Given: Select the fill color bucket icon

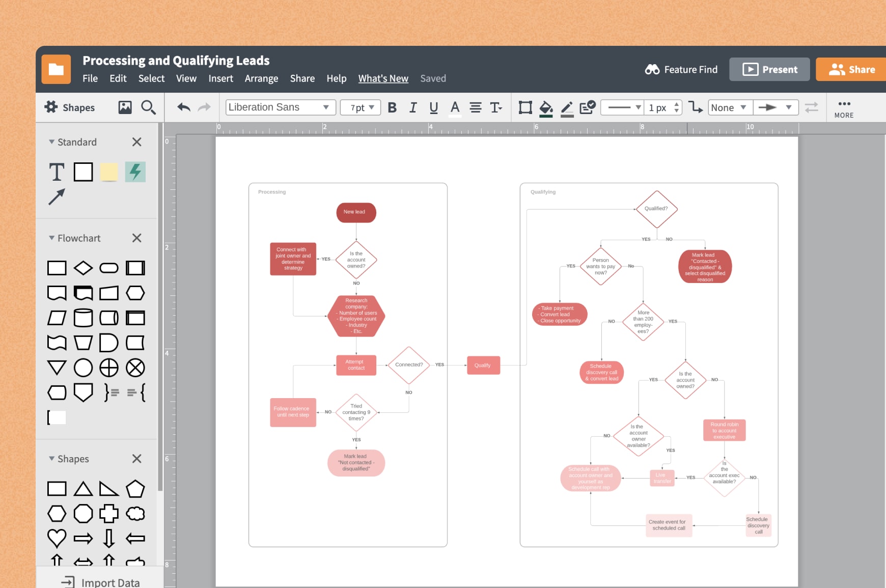Looking at the screenshot, I should tap(546, 108).
